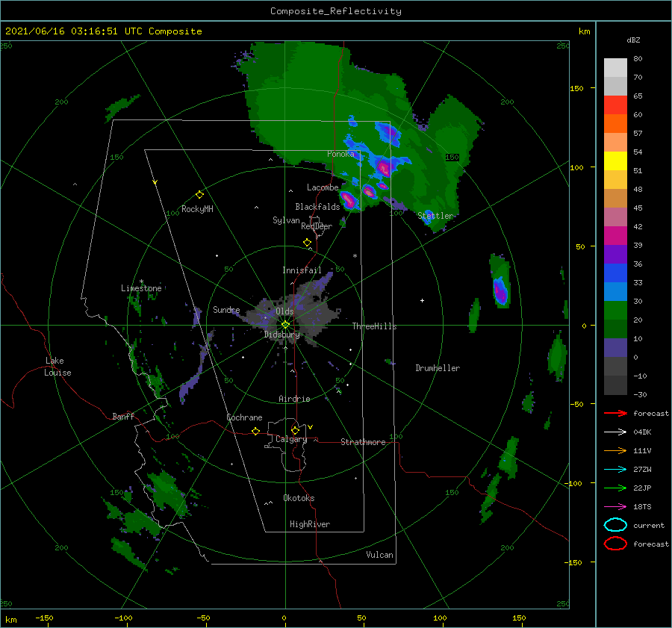Click yellow diamond marker above RockyMH
The image size is (672, 628).
[x=199, y=195]
